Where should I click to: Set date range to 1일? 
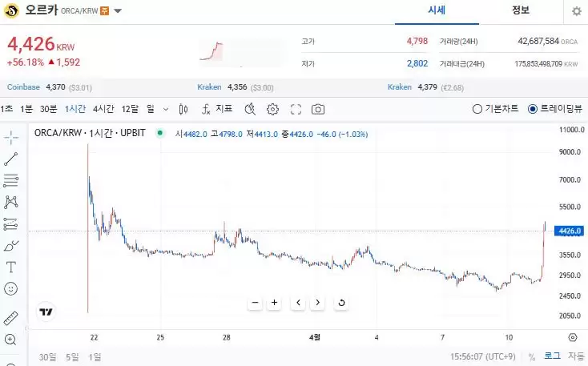tap(95, 356)
